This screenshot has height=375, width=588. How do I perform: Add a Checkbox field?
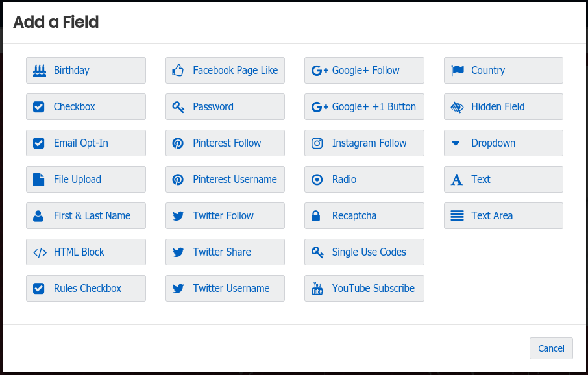coord(86,107)
